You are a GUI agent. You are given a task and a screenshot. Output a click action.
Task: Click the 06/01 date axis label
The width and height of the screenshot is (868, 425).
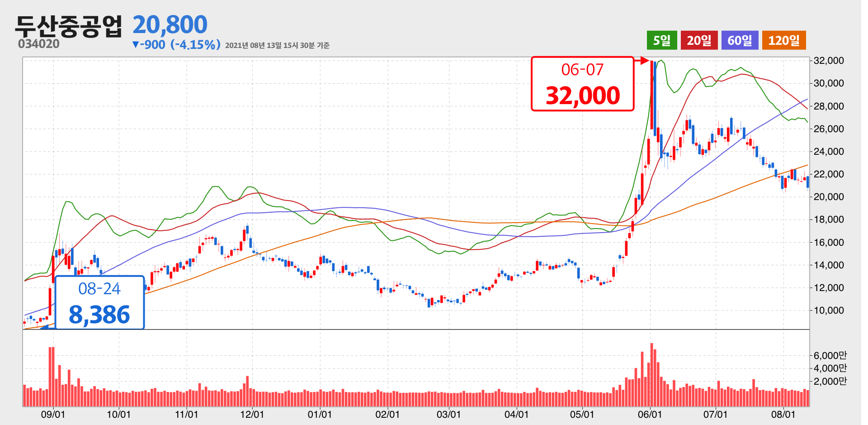point(650,414)
